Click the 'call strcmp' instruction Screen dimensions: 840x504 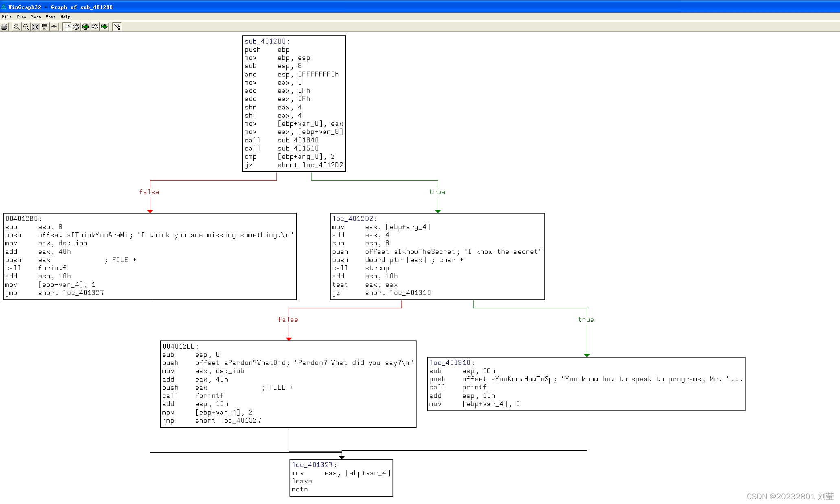[x=360, y=268]
